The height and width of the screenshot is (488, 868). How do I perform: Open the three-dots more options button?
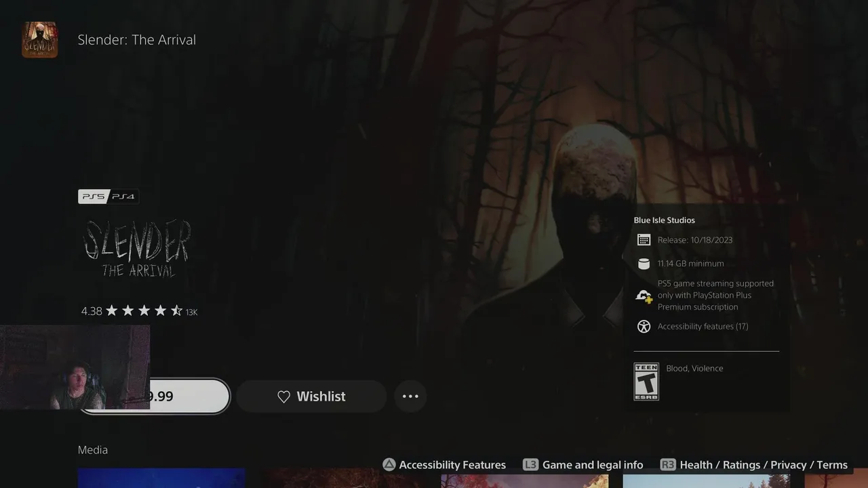point(410,396)
